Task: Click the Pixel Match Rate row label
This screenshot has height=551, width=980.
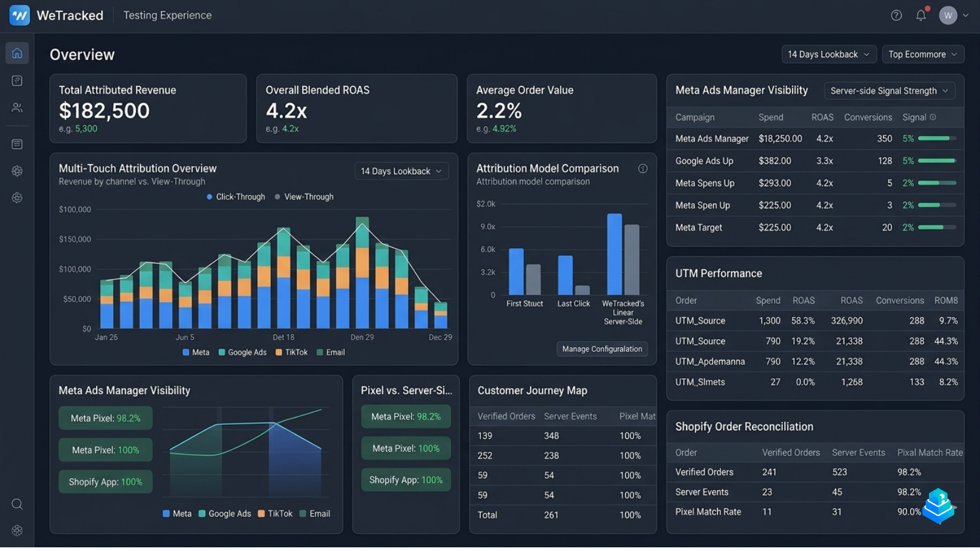Action: [x=708, y=512]
